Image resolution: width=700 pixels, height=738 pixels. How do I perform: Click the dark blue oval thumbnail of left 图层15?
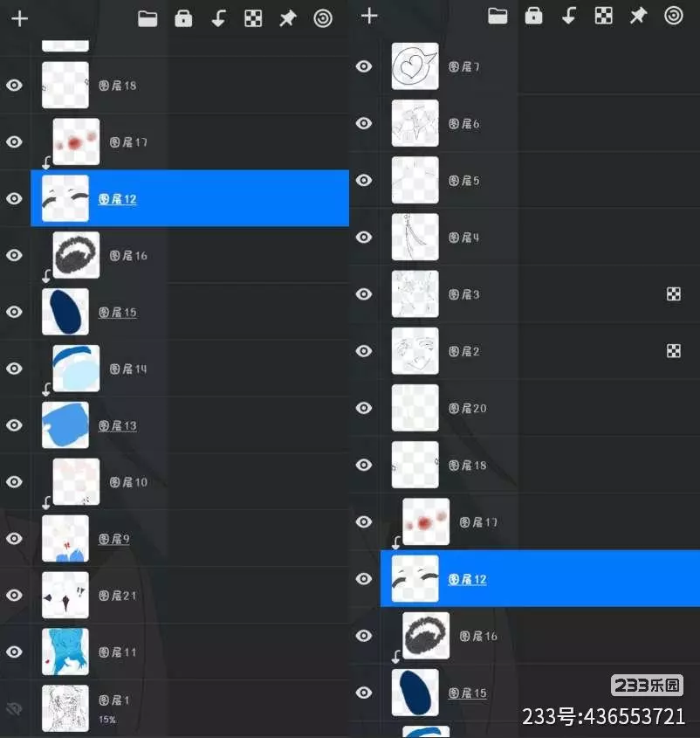65,312
